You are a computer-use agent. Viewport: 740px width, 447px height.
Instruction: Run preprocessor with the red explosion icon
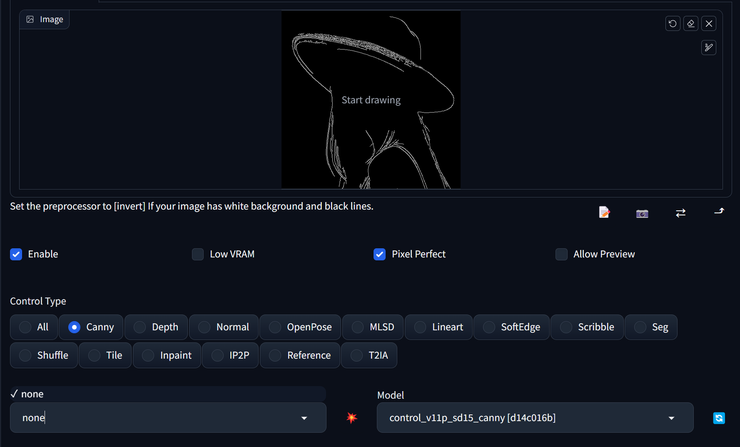[352, 418]
